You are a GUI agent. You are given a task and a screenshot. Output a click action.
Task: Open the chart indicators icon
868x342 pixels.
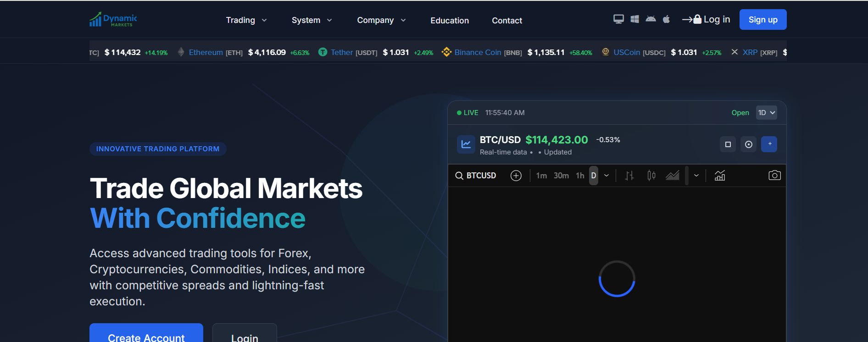point(720,176)
